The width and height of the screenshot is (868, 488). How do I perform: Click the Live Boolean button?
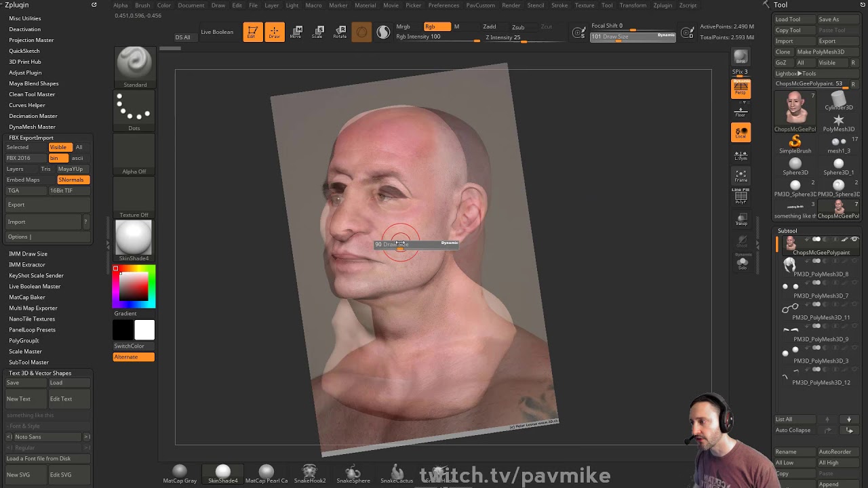pyautogui.click(x=217, y=32)
